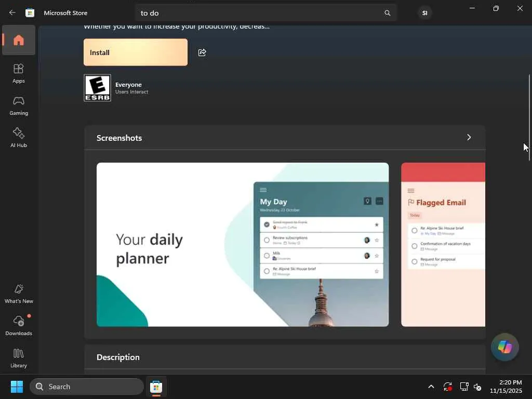
Task: Open the clock showing 2:20 PM
Action: [506, 387]
